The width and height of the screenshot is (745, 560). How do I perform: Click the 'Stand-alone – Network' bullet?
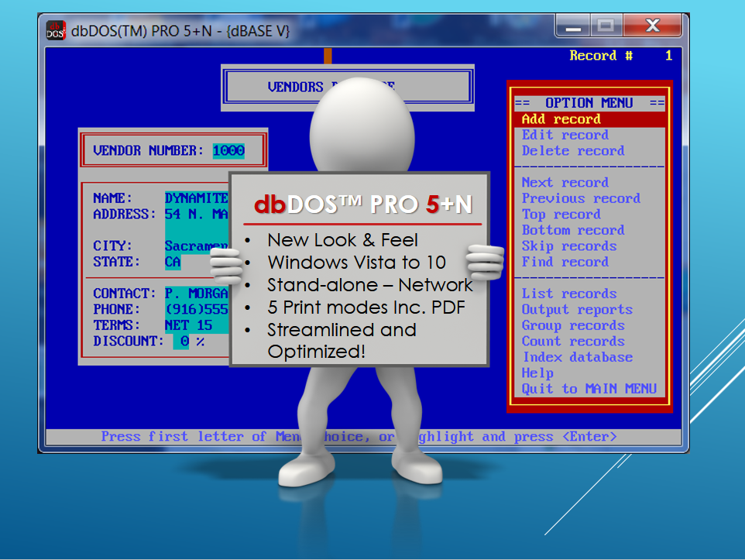[x=370, y=285]
